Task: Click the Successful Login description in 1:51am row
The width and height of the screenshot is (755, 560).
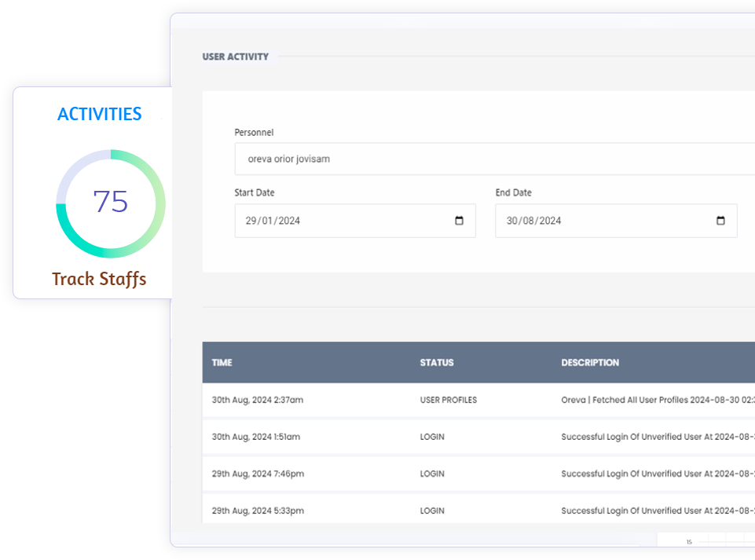Action: tap(658, 437)
